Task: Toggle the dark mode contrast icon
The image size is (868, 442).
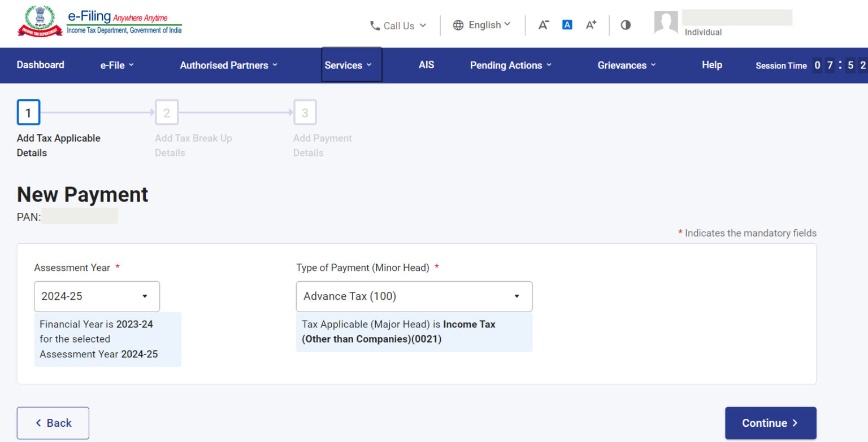Action: click(625, 25)
